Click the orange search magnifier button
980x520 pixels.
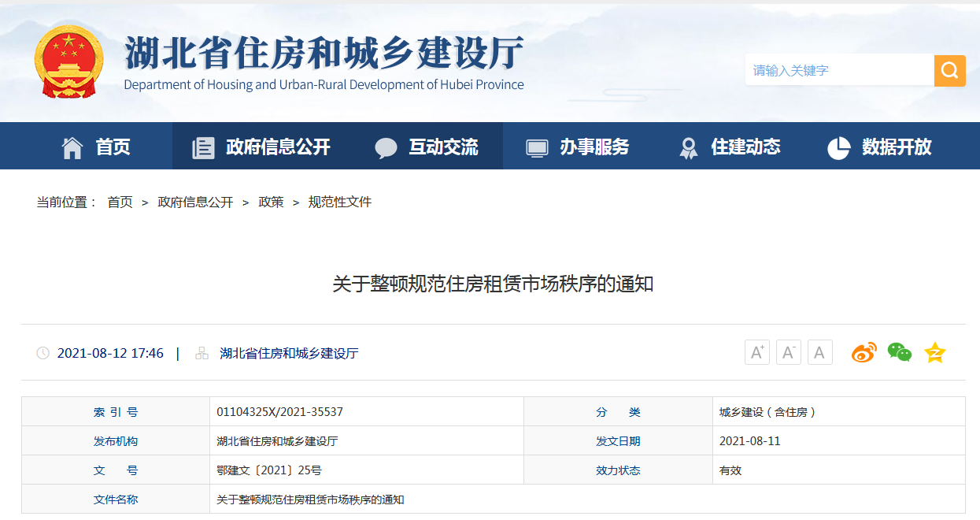[949, 70]
